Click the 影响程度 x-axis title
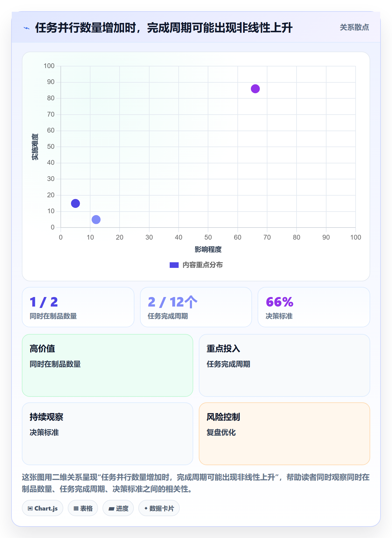392x538 pixels. [208, 249]
